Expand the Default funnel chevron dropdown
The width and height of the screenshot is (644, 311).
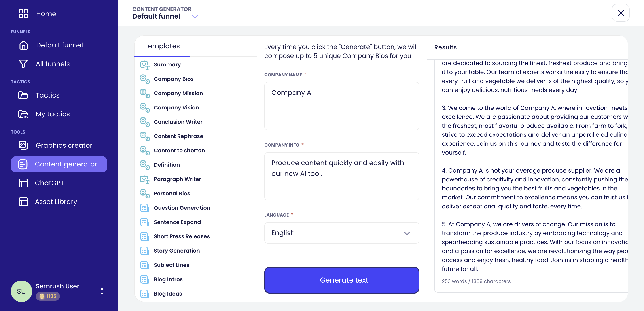[x=195, y=17]
